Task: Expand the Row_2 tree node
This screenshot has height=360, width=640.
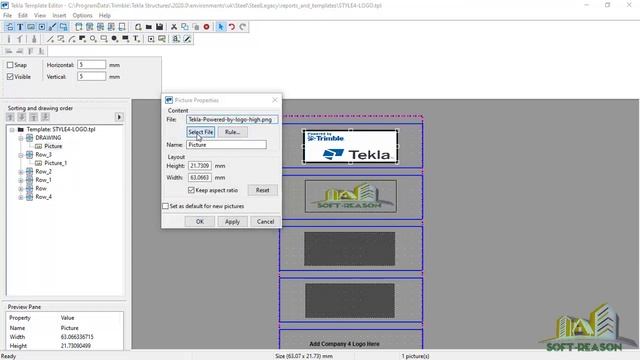Action: 21,172
